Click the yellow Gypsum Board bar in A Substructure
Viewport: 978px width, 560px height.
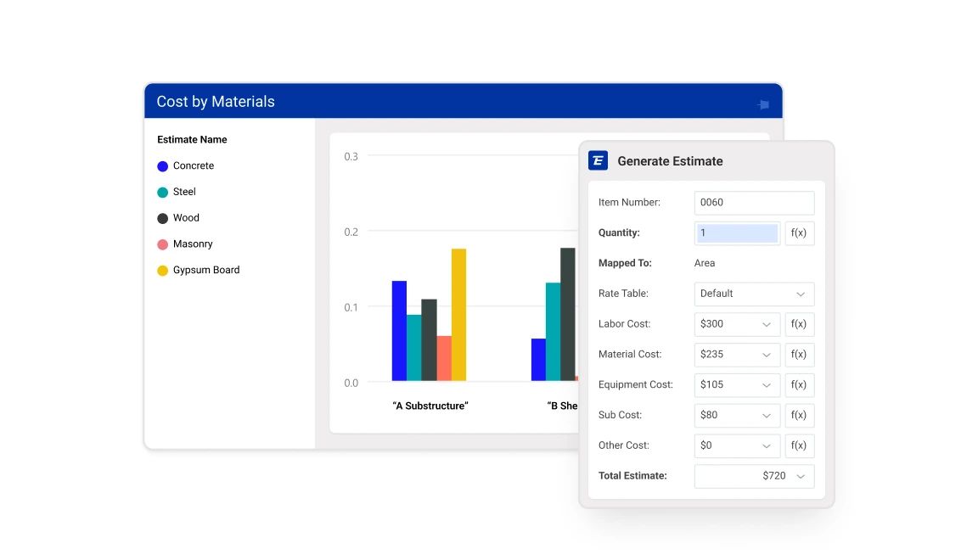point(458,315)
